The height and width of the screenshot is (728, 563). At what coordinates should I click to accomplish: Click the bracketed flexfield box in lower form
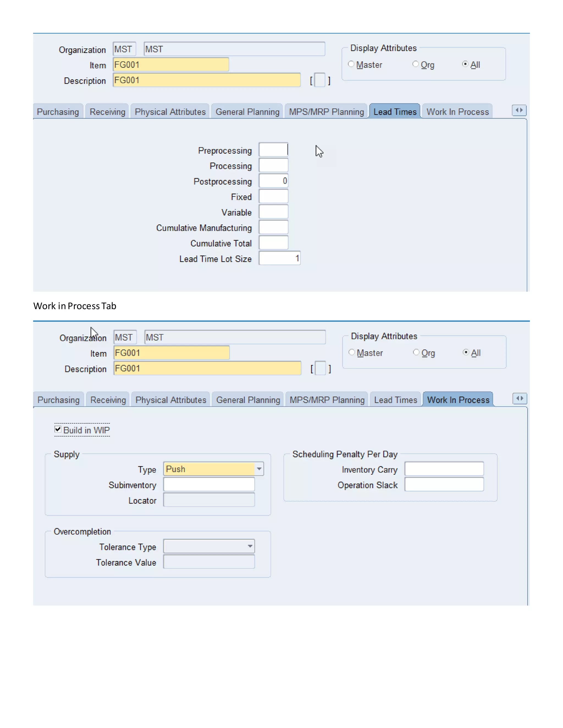pos(321,369)
